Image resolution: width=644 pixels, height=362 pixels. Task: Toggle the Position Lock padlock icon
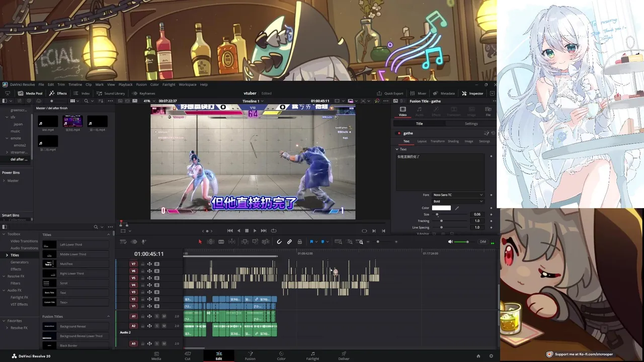(x=299, y=242)
